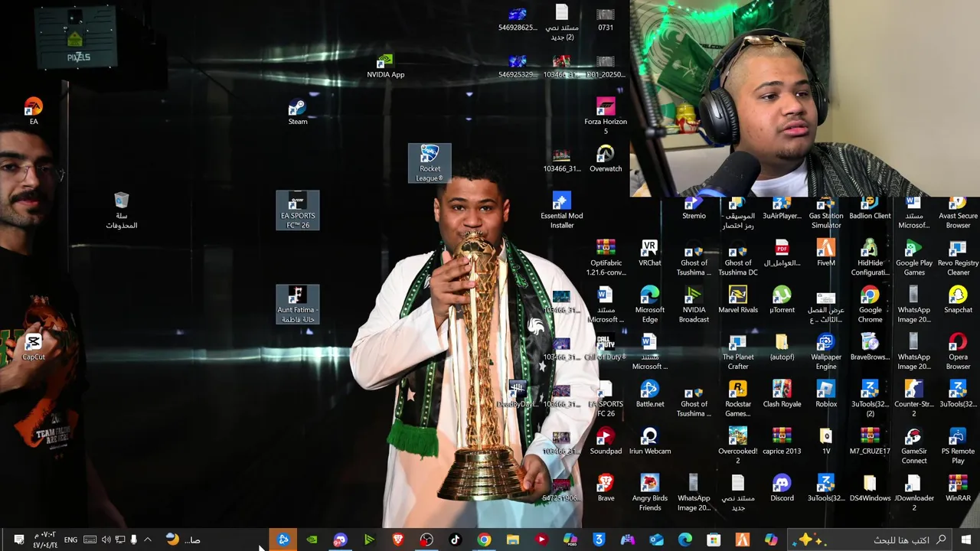Open HidHide Configuration desktop icon
This screenshot has width=980, height=551.
coord(870,258)
